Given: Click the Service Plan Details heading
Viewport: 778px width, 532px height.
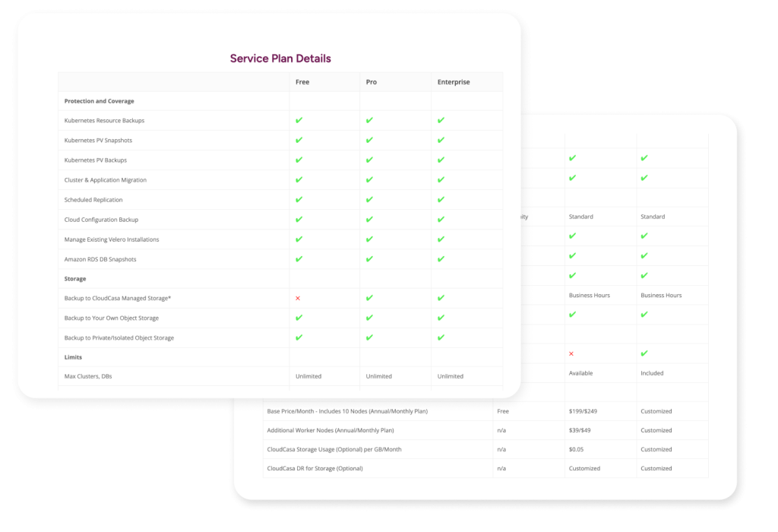Looking at the screenshot, I should pos(280,59).
